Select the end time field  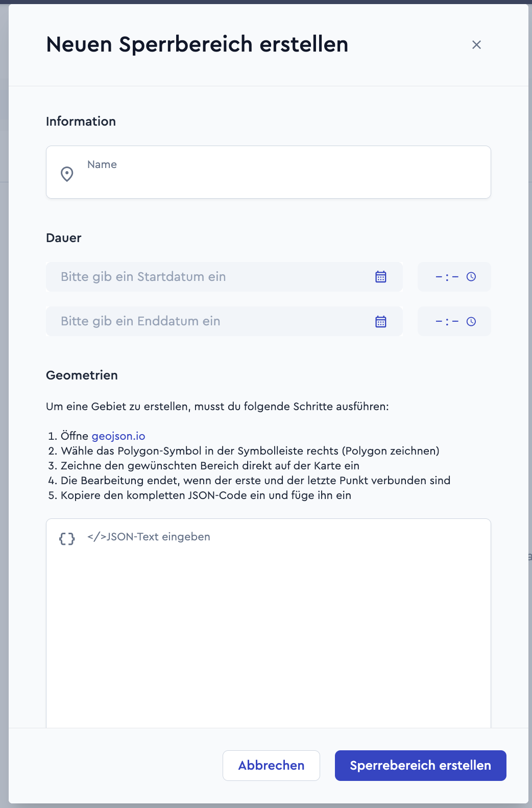(x=454, y=321)
